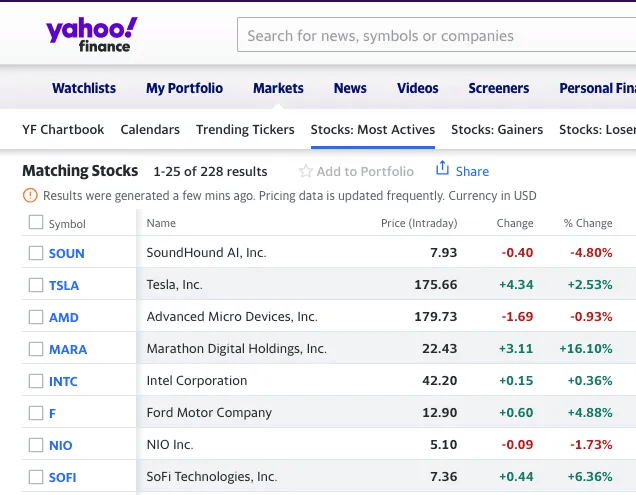The width and height of the screenshot is (636, 495).
Task: Click the Share upload icon
Action: coord(443,169)
